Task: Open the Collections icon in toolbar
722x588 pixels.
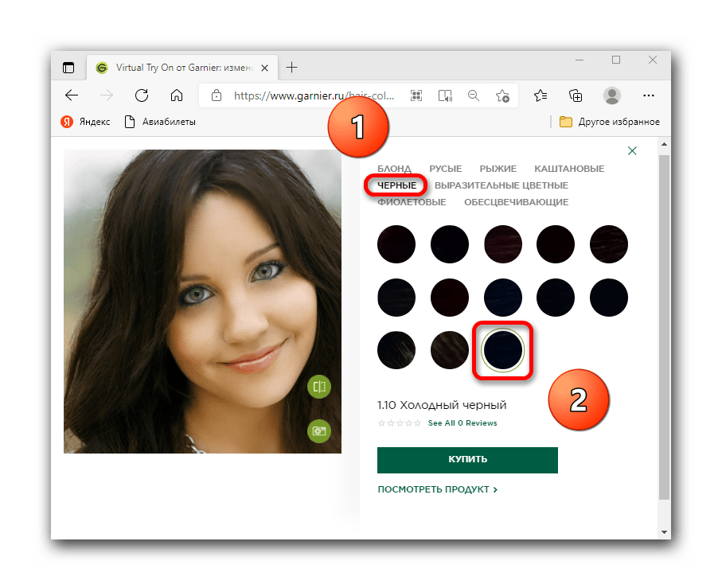Action: [x=576, y=95]
